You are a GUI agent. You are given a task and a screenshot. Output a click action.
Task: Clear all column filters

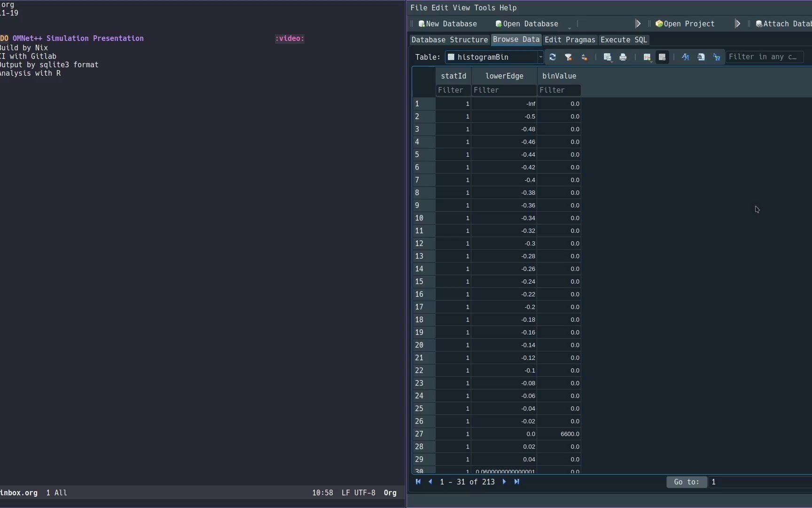point(569,57)
